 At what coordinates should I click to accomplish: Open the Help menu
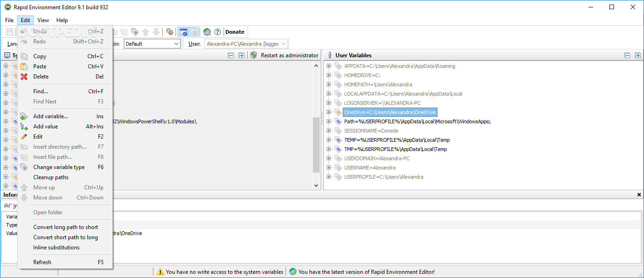(x=62, y=20)
